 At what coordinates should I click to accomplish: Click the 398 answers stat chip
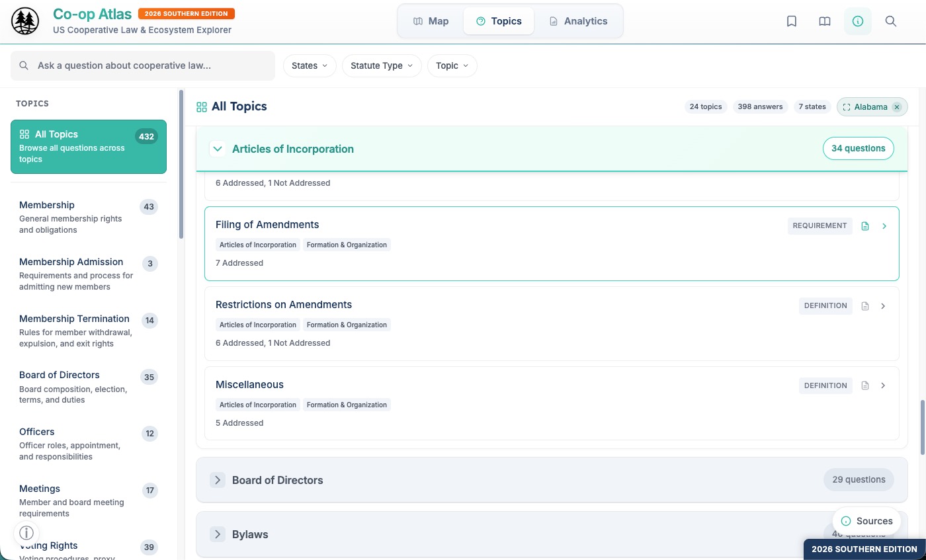[x=760, y=106]
